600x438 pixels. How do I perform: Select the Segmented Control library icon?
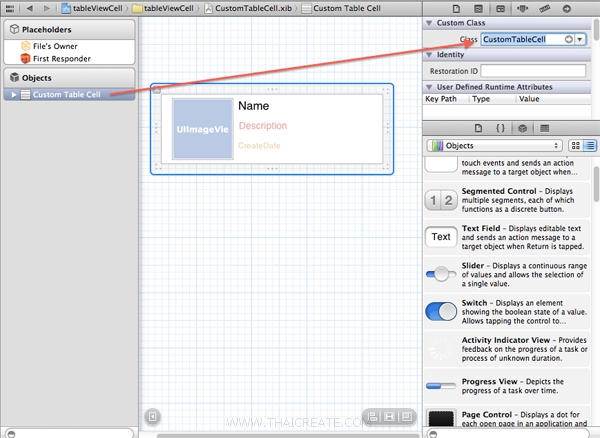tap(441, 200)
